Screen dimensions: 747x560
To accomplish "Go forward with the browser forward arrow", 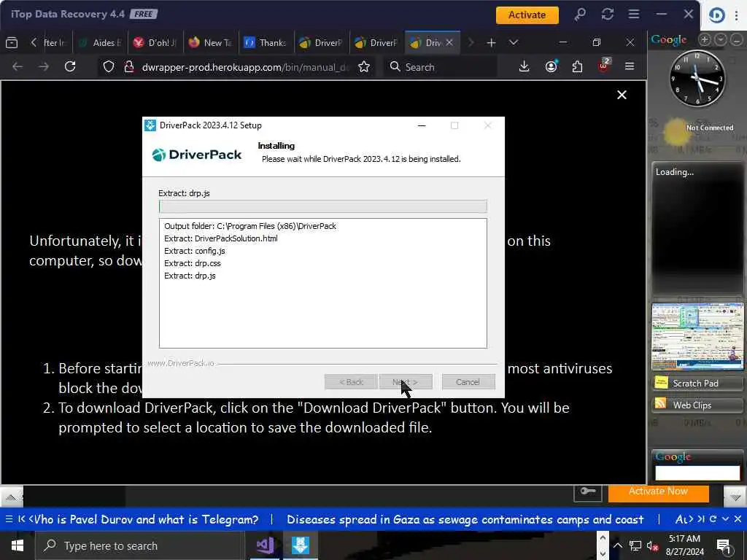I will pos(44,66).
